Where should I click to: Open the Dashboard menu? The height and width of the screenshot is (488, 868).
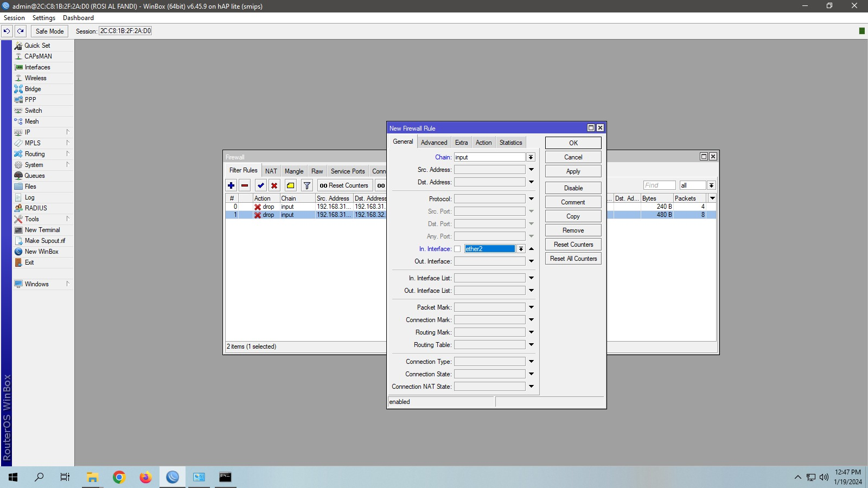(x=78, y=18)
